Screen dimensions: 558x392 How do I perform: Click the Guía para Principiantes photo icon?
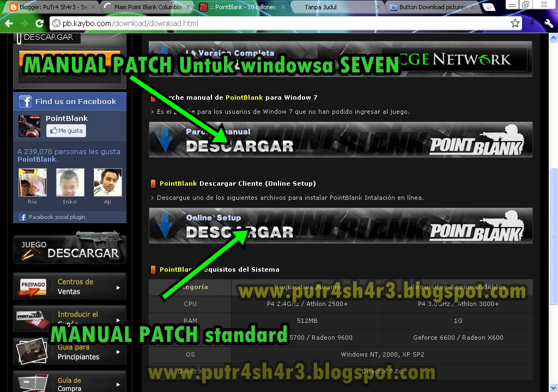point(32,351)
